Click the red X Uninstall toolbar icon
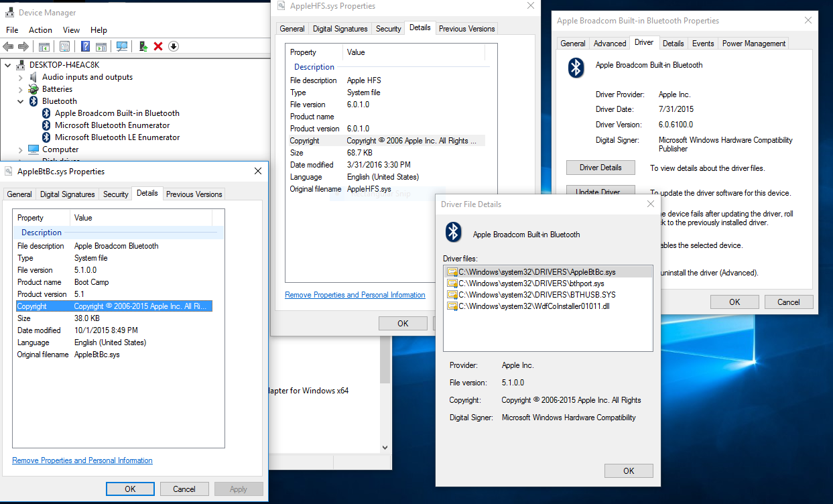Image resolution: width=833 pixels, height=504 pixels. click(x=158, y=46)
